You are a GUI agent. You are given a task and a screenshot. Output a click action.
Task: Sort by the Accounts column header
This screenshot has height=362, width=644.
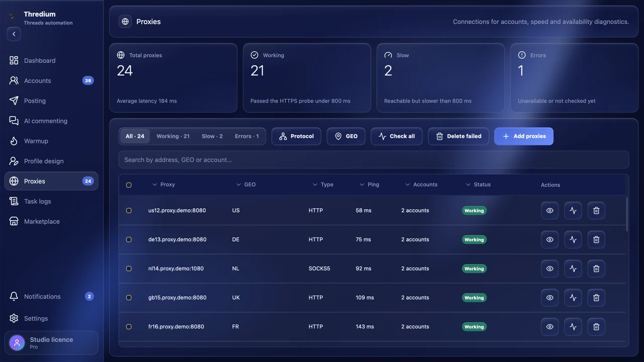click(421, 185)
